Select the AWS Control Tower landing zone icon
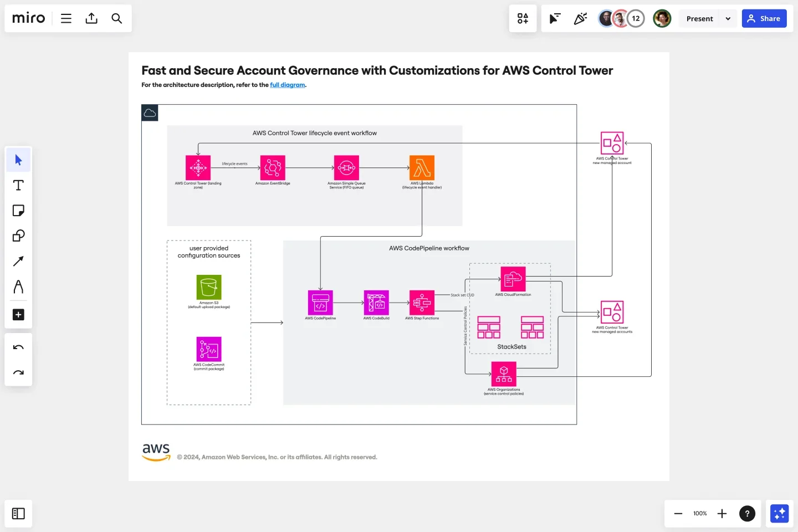Screen dimensions: 798x532 (198, 167)
